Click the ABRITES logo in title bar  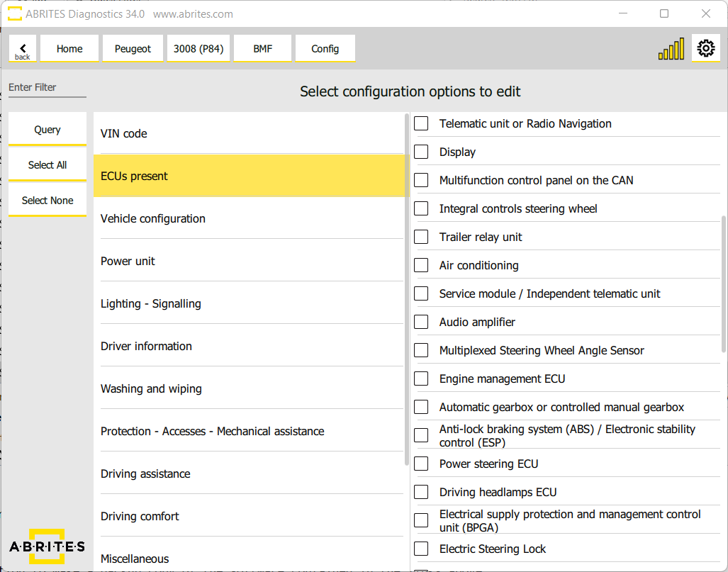[15, 14]
